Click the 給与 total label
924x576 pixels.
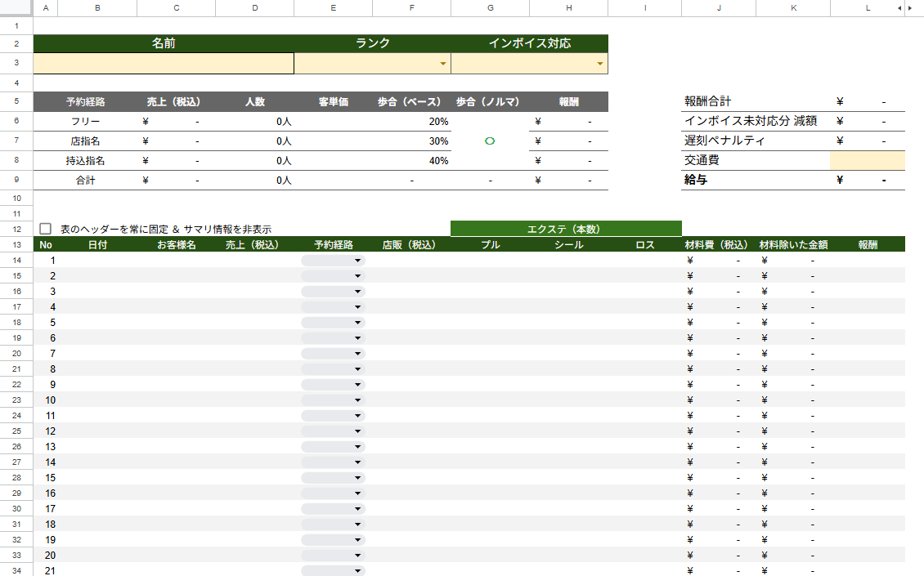[696, 180]
